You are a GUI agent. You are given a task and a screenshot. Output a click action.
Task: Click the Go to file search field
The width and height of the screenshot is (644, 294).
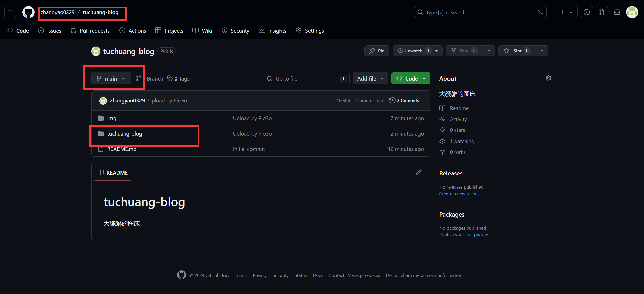(x=306, y=78)
